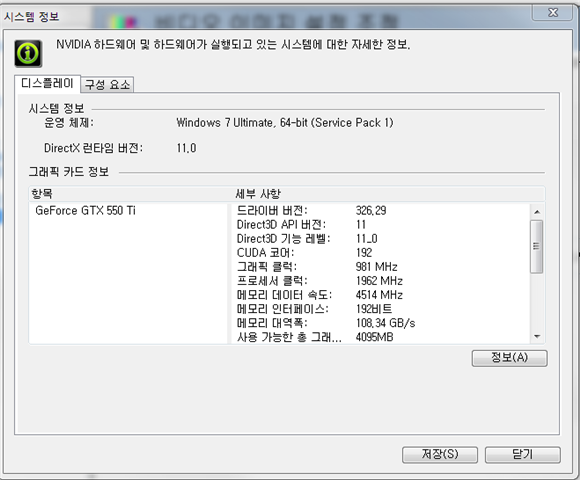Viewport: 580px width, 480px height.
Task: Click the 정보(A) button
Action: click(x=509, y=358)
